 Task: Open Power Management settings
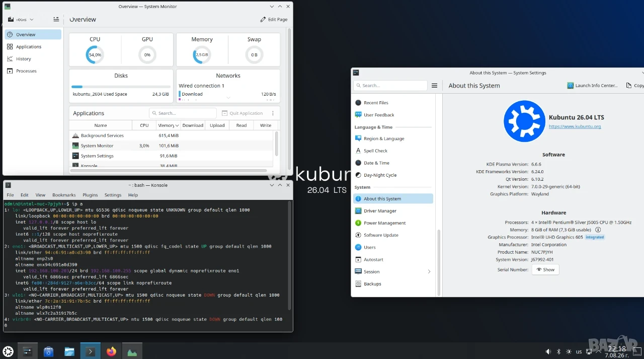(393, 223)
